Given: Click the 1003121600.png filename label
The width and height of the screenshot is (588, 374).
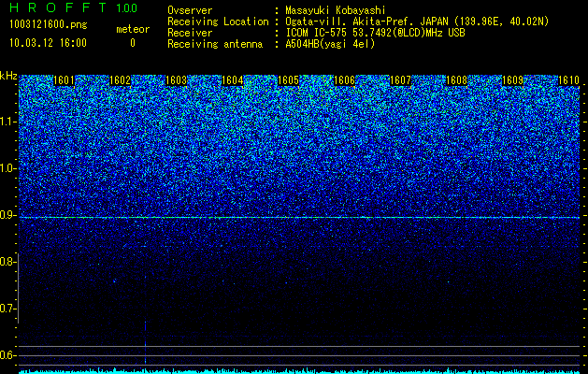Looking at the screenshot, I should coord(49,25).
